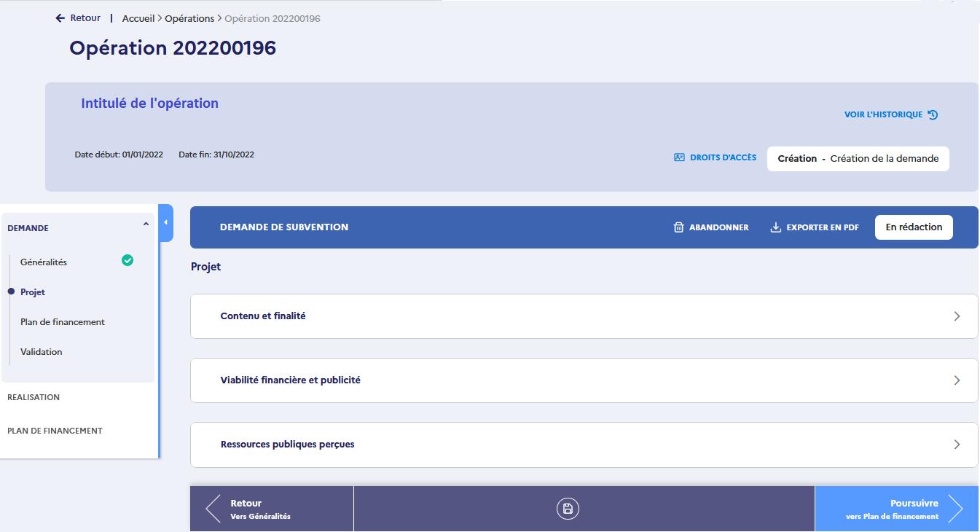Click the ABANDONNER button
This screenshot has width=980, height=532.
coord(711,227)
